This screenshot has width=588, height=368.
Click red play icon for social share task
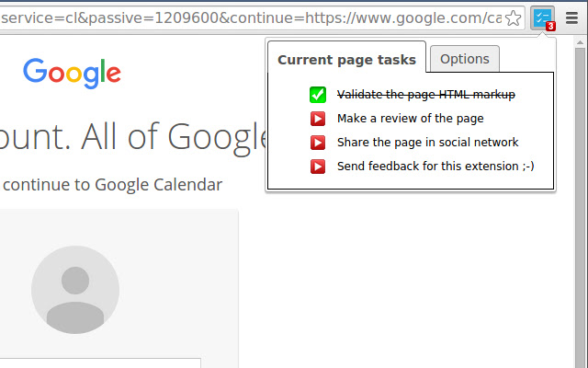318,143
